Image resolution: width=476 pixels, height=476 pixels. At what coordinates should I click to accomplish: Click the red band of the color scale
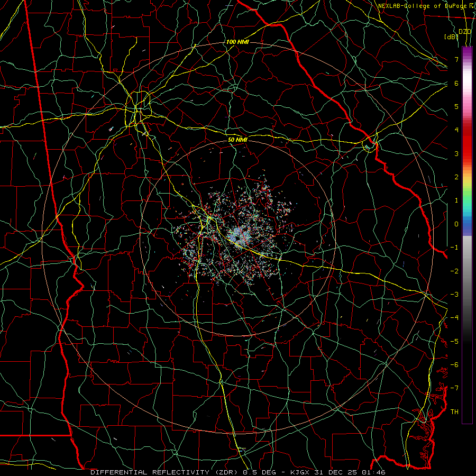[x=467, y=143]
